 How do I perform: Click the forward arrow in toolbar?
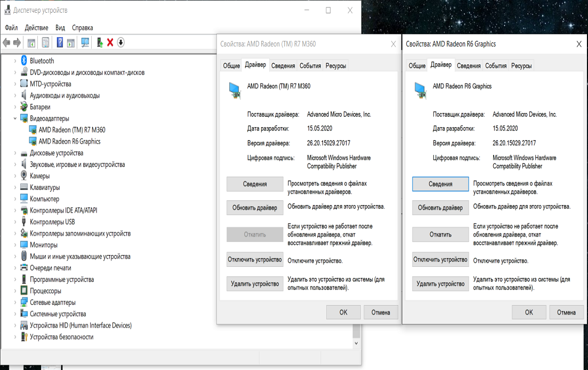coord(17,43)
